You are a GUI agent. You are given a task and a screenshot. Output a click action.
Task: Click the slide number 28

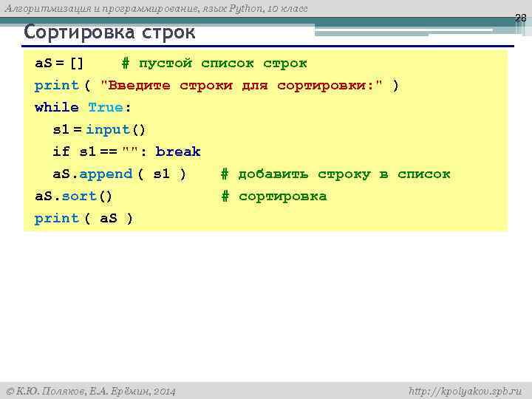point(520,18)
